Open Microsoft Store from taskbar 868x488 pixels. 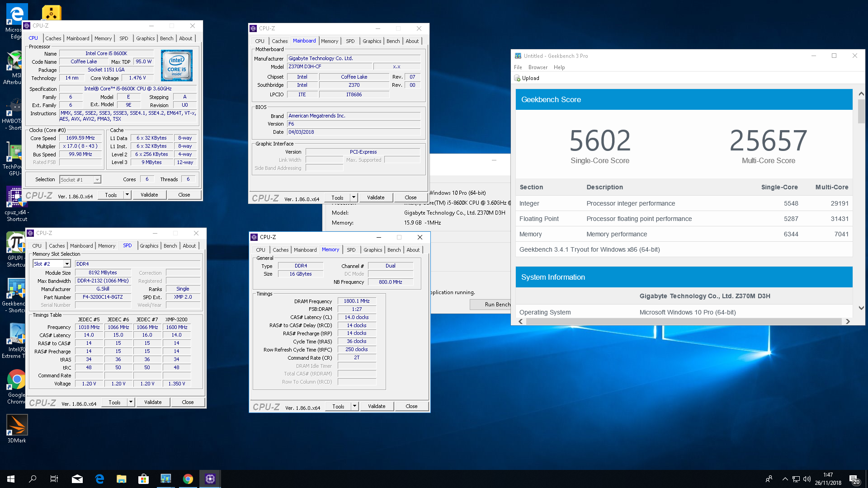tap(144, 479)
